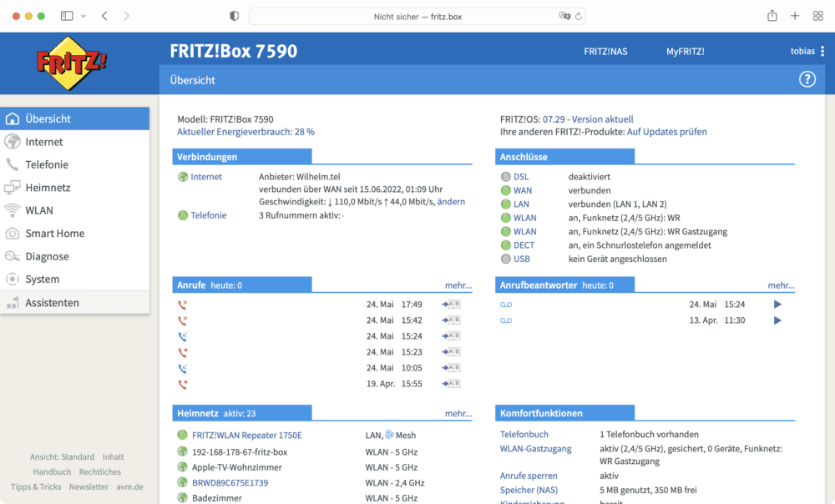Click voicemail tape icon for 24. Mai

pyautogui.click(x=506, y=305)
